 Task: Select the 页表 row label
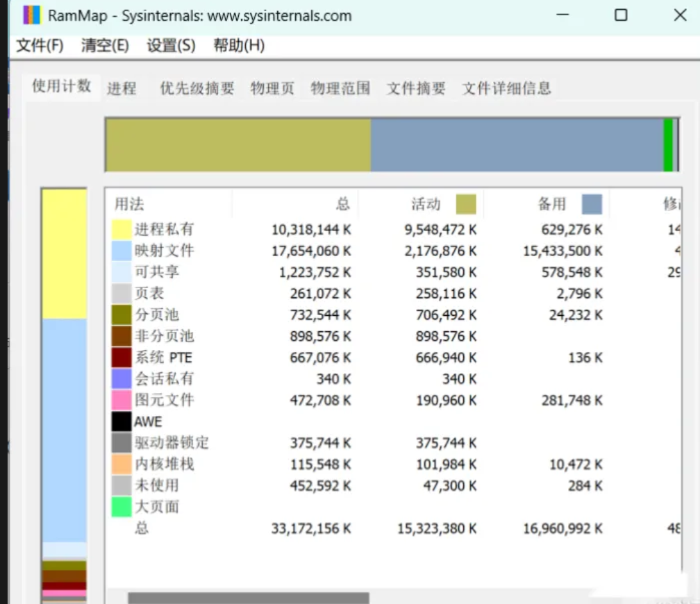[x=149, y=294]
